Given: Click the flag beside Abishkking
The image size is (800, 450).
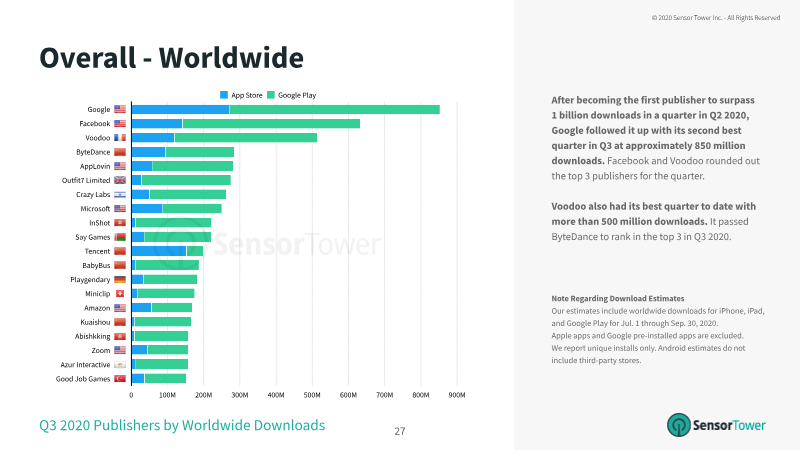Looking at the screenshot, I should (120, 336).
